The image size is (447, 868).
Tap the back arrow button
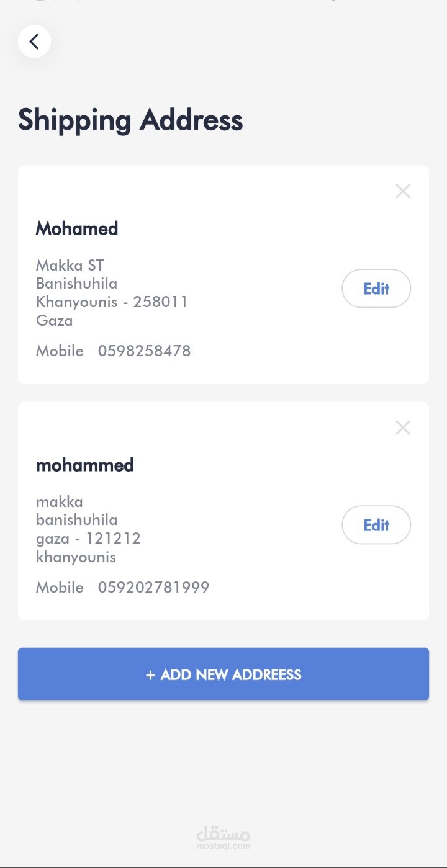point(34,42)
